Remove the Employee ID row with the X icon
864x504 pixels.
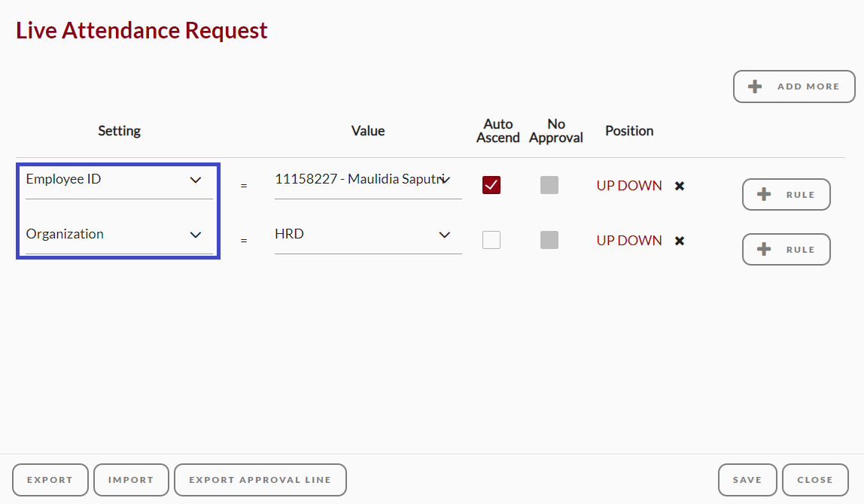[x=680, y=186]
